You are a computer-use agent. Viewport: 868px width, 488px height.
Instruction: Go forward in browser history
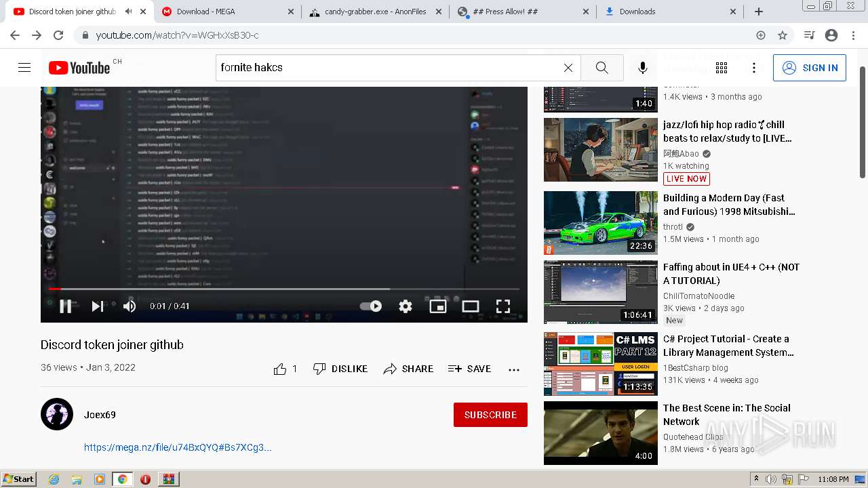tap(37, 35)
